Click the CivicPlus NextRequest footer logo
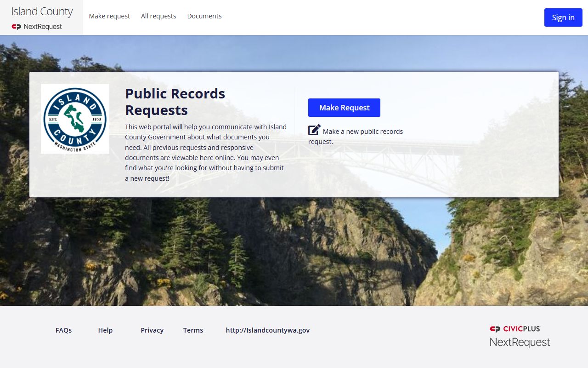 [520, 337]
